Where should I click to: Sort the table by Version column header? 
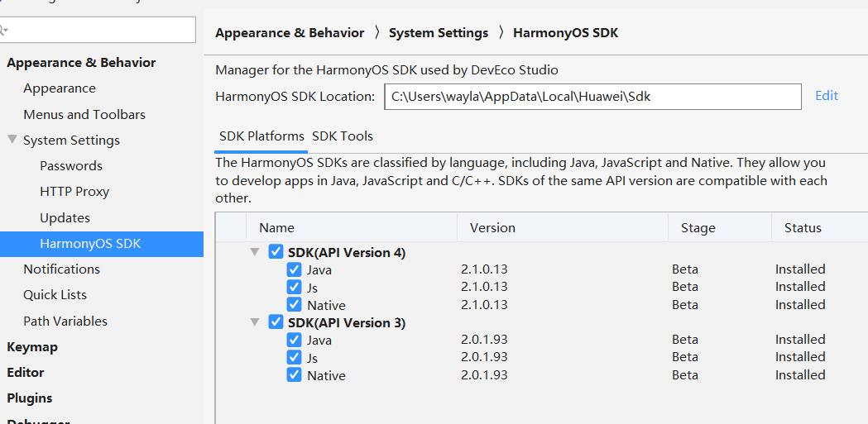click(563, 228)
